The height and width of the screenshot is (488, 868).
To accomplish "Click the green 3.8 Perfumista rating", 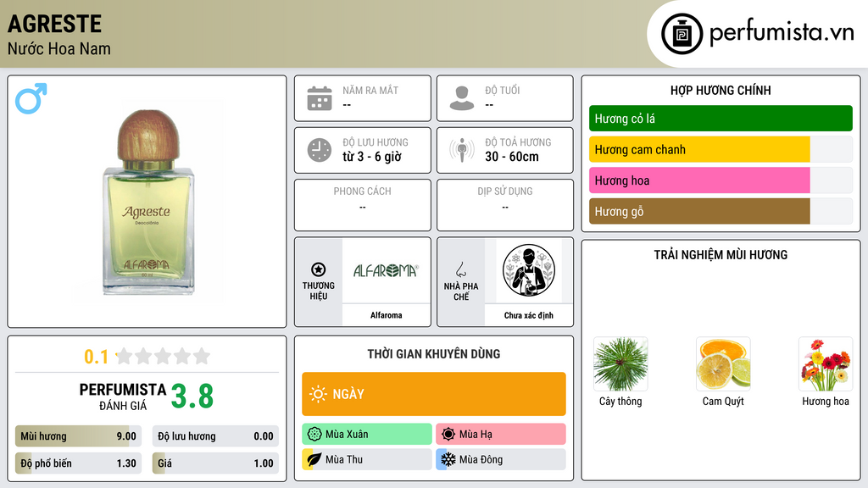I will pyautogui.click(x=192, y=396).
